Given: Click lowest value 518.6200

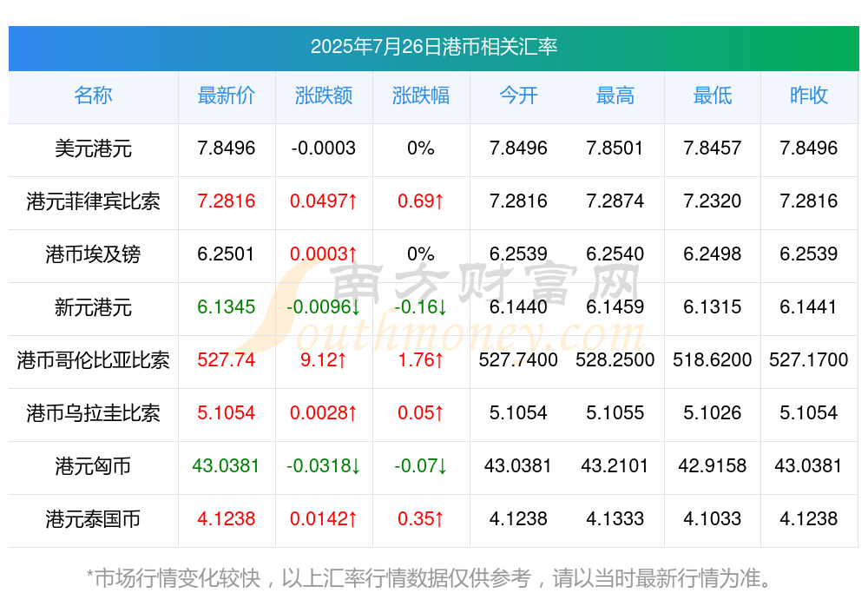Looking at the screenshot, I should click(713, 360).
